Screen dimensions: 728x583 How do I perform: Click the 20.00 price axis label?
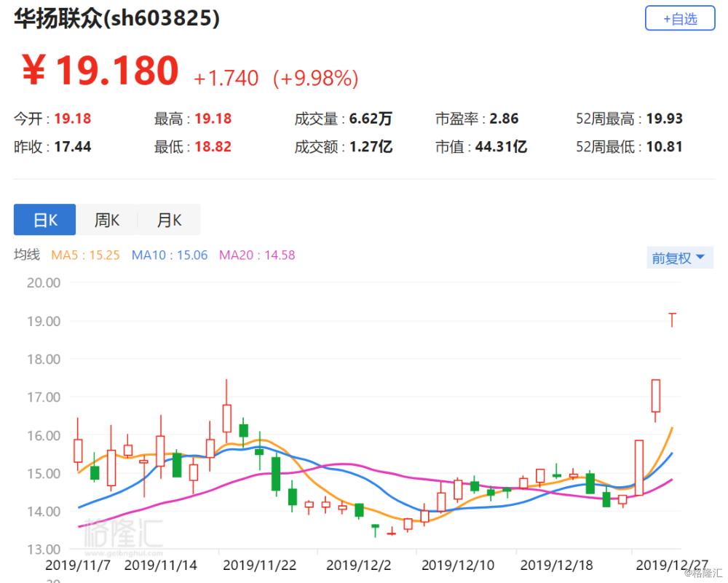click(x=44, y=282)
